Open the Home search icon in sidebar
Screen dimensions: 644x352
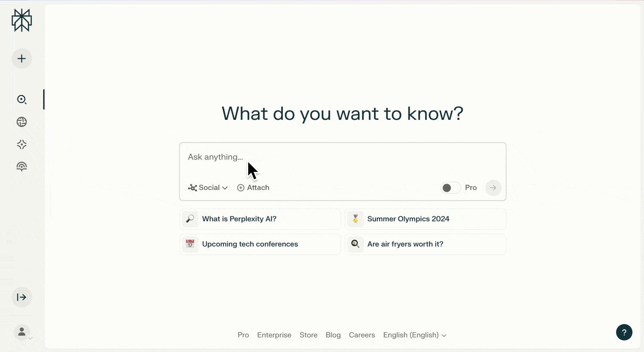[21, 100]
